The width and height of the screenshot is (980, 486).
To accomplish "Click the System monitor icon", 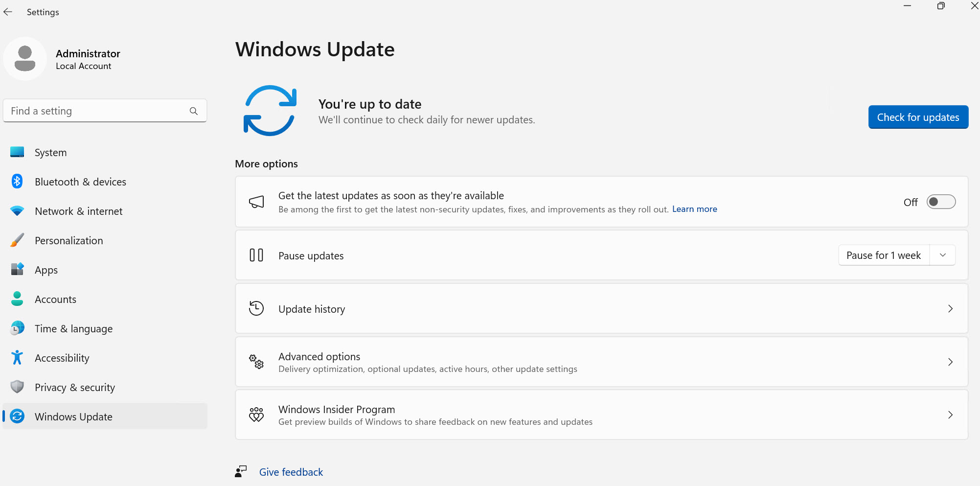I will click(x=17, y=152).
